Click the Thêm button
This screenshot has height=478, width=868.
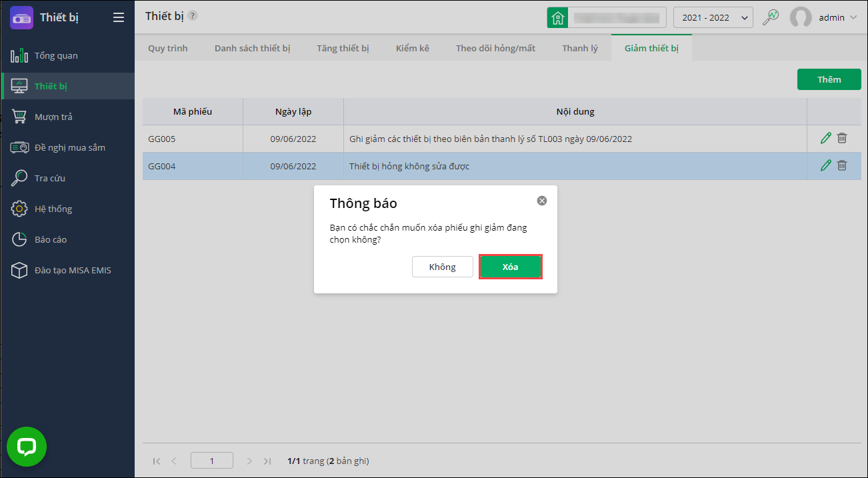point(829,79)
